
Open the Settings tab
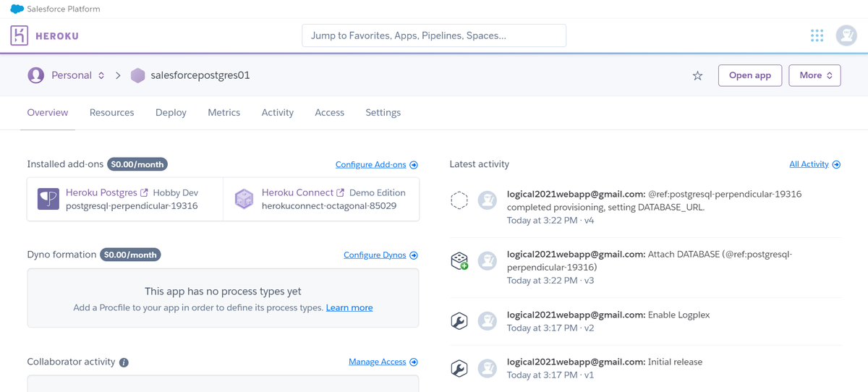pos(383,113)
